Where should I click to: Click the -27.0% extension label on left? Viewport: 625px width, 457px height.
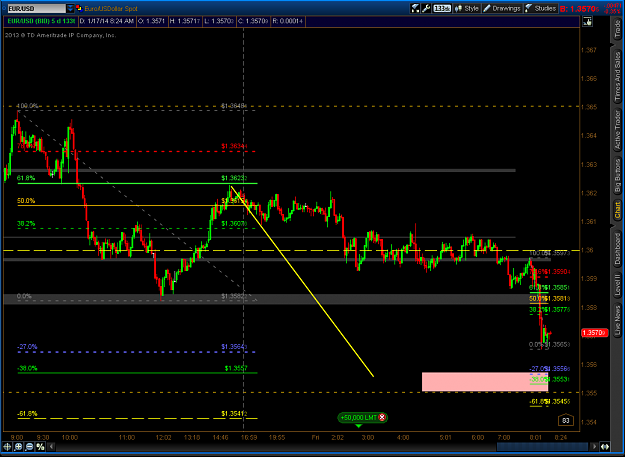(x=27, y=347)
